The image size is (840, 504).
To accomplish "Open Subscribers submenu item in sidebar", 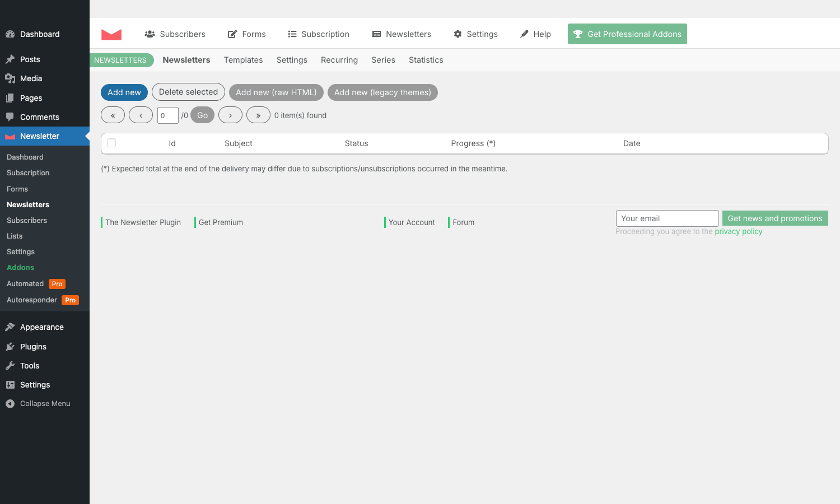I will pyautogui.click(x=45, y=221).
